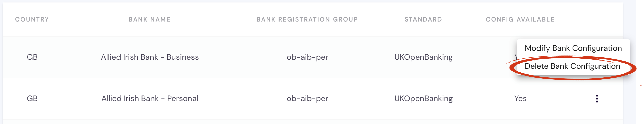Click the Allied Irish Bank - Personal name
This screenshot has width=644, height=124.
[150, 99]
